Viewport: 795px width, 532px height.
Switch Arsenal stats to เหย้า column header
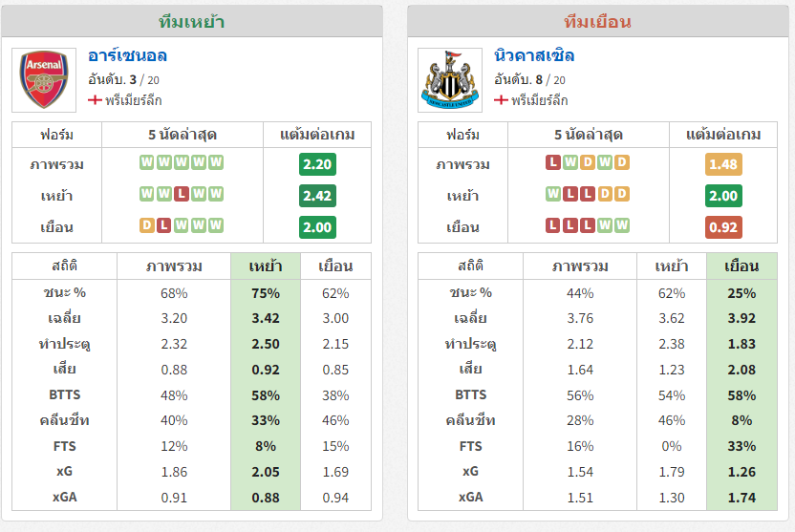266,266
